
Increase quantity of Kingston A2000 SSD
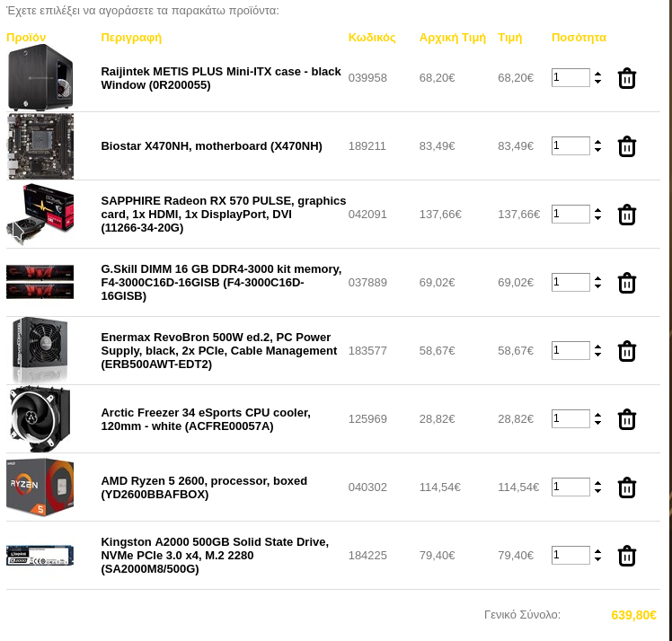point(597,551)
